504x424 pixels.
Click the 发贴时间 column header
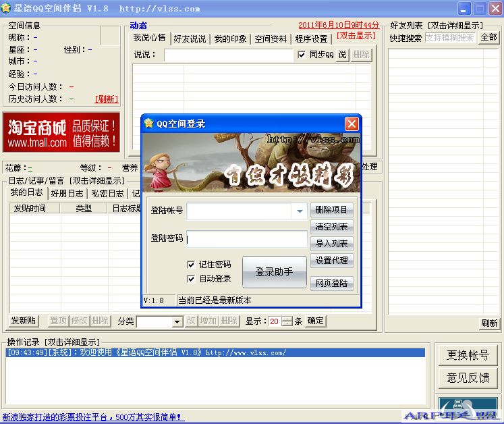34,209
